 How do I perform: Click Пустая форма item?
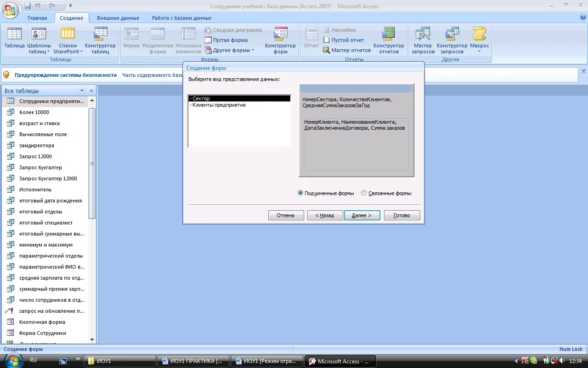pyautogui.click(x=226, y=40)
